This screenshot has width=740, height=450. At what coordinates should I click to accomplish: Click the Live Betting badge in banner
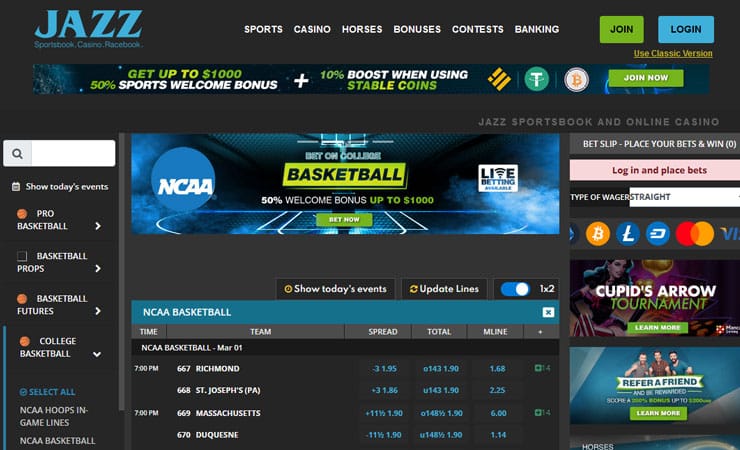click(498, 178)
